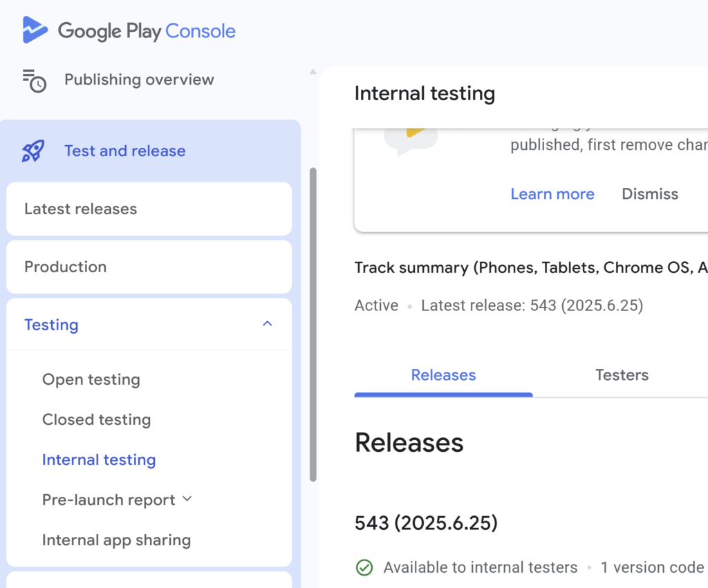Open release 543 (2025.6.25) entry
This screenshot has height=588, width=708.
click(x=426, y=523)
